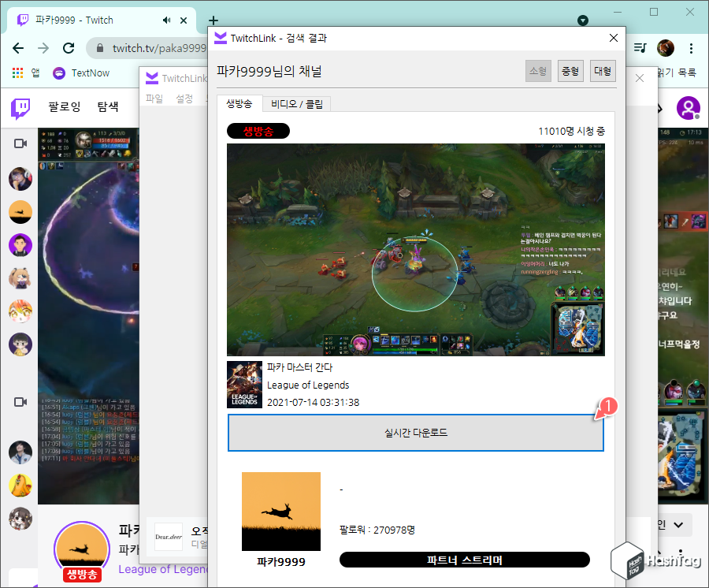Image resolution: width=709 pixels, height=588 pixels.
Task: Close the TwitchLink 검색 결과 dialog
Action: point(613,38)
